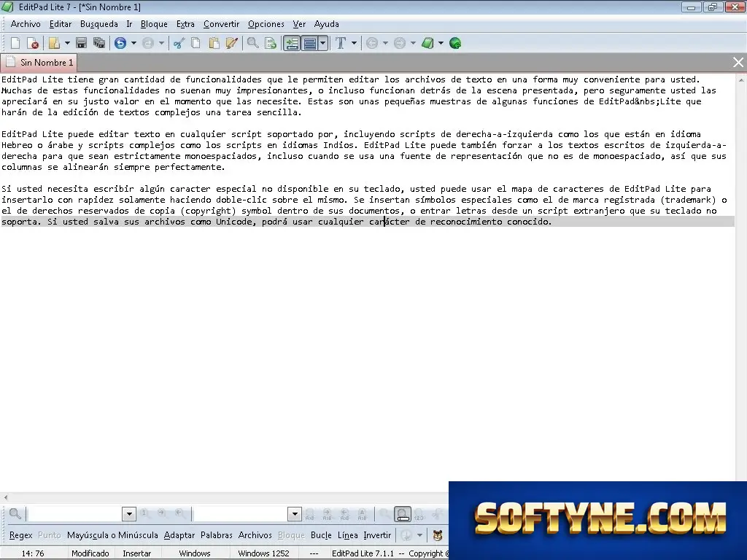Expand the search term history dropdown
The image size is (747, 560).
tap(129, 514)
